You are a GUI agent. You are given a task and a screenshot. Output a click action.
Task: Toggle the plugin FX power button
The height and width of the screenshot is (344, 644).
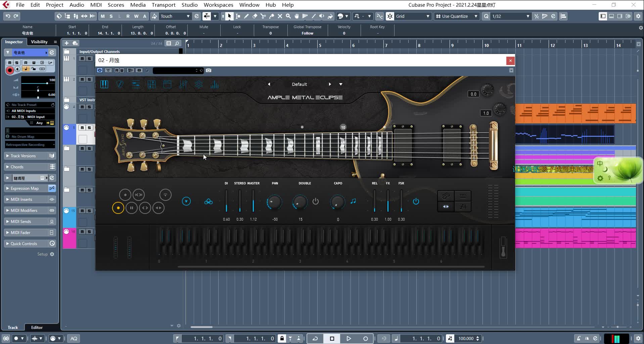click(x=416, y=201)
